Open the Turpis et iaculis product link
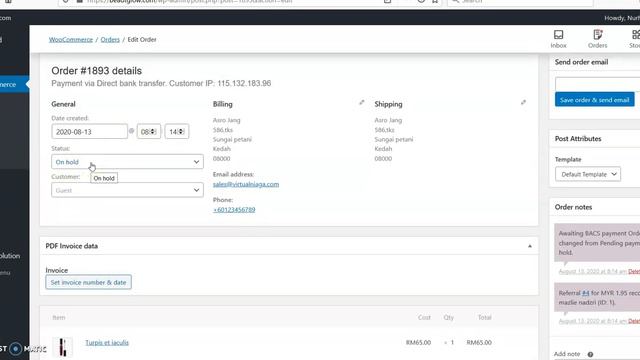The image size is (640, 360). coord(107,342)
